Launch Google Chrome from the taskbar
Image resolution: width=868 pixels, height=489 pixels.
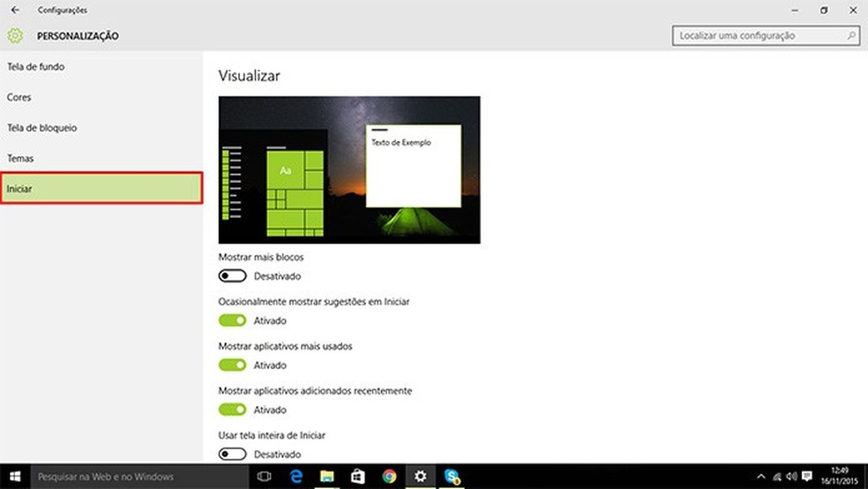[x=389, y=477]
